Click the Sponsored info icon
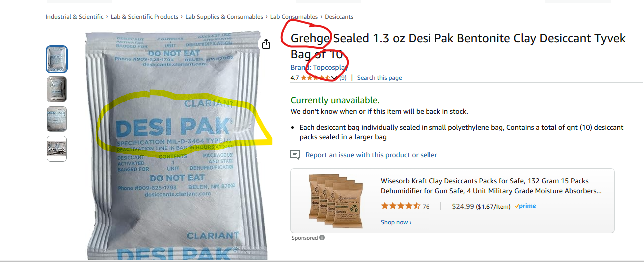 click(322, 238)
